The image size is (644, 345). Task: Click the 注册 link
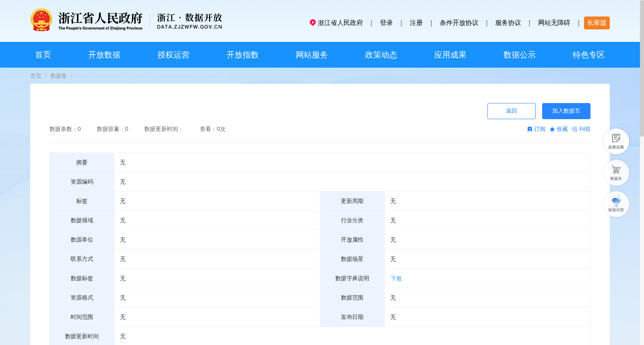416,23
